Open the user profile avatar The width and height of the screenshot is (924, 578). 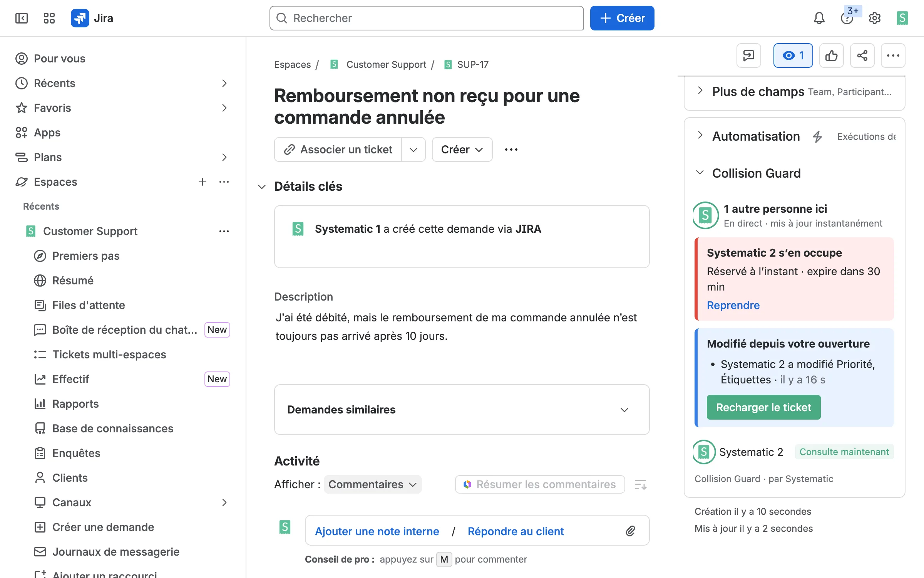click(x=902, y=18)
